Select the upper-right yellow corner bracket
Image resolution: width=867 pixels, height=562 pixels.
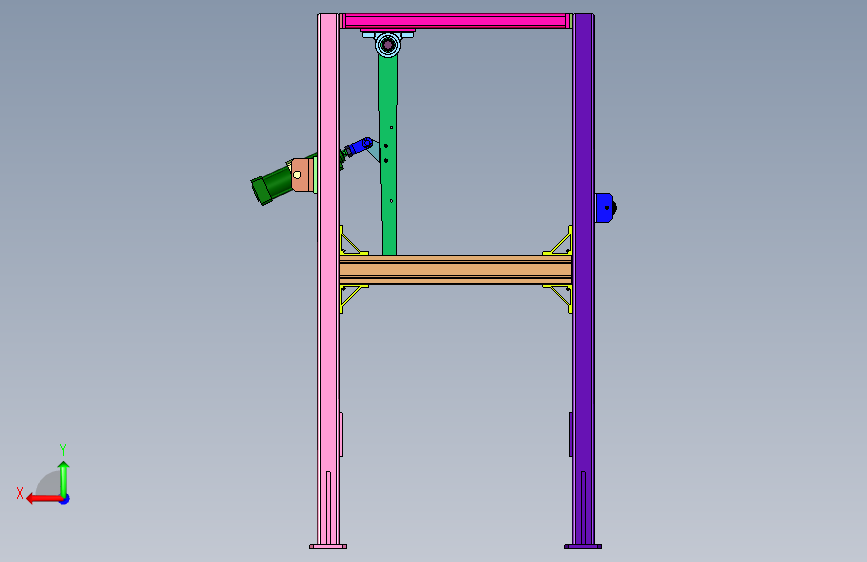click(x=558, y=241)
